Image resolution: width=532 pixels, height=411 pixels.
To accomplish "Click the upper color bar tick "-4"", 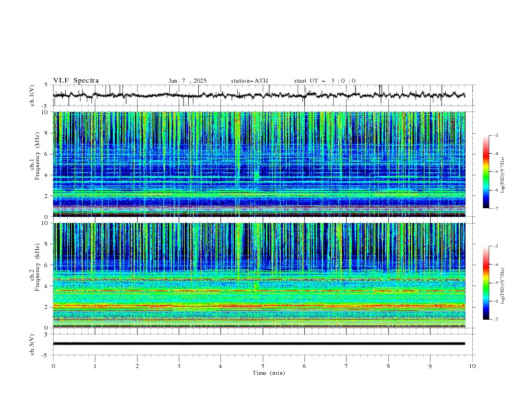I will (x=495, y=154).
